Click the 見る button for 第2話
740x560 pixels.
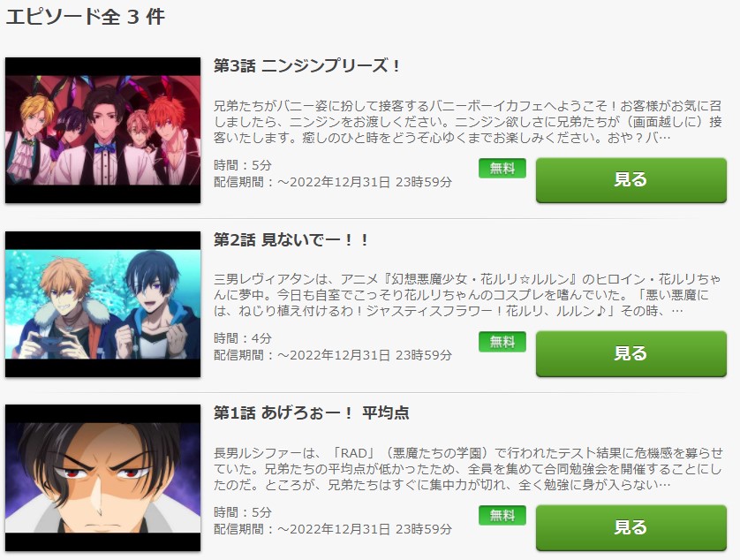point(631,353)
